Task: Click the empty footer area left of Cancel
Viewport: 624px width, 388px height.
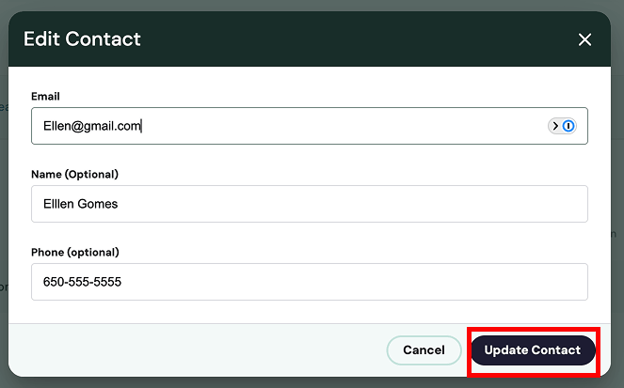Action: click(x=197, y=350)
